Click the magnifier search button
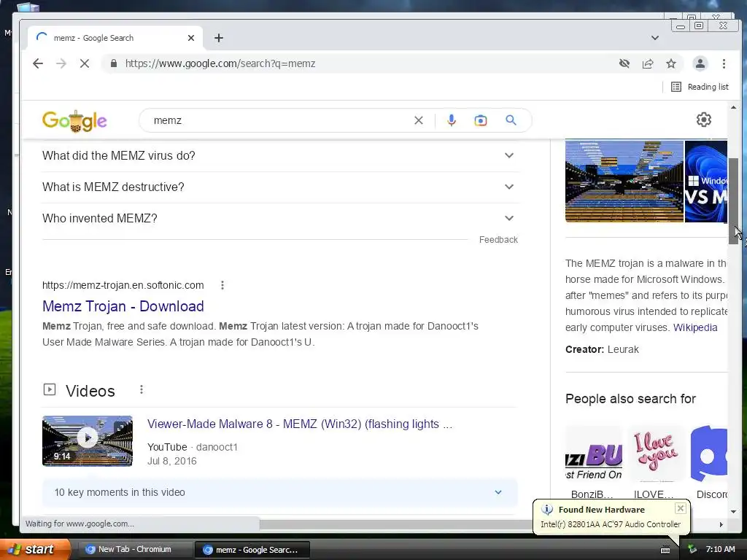Image resolution: width=747 pixels, height=560 pixels. pyautogui.click(x=511, y=120)
